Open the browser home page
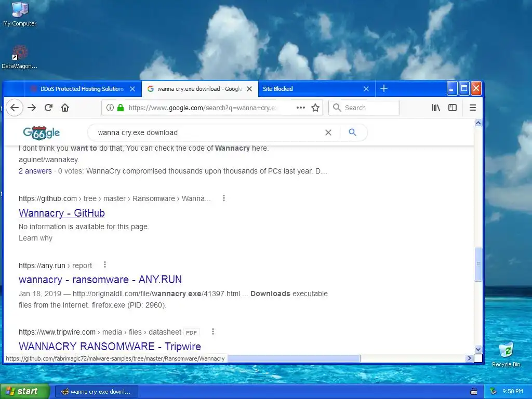532x399 pixels. tap(65, 108)
